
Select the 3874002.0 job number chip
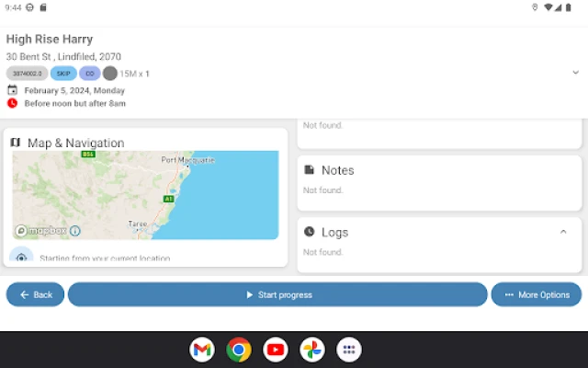click(27, 74)
